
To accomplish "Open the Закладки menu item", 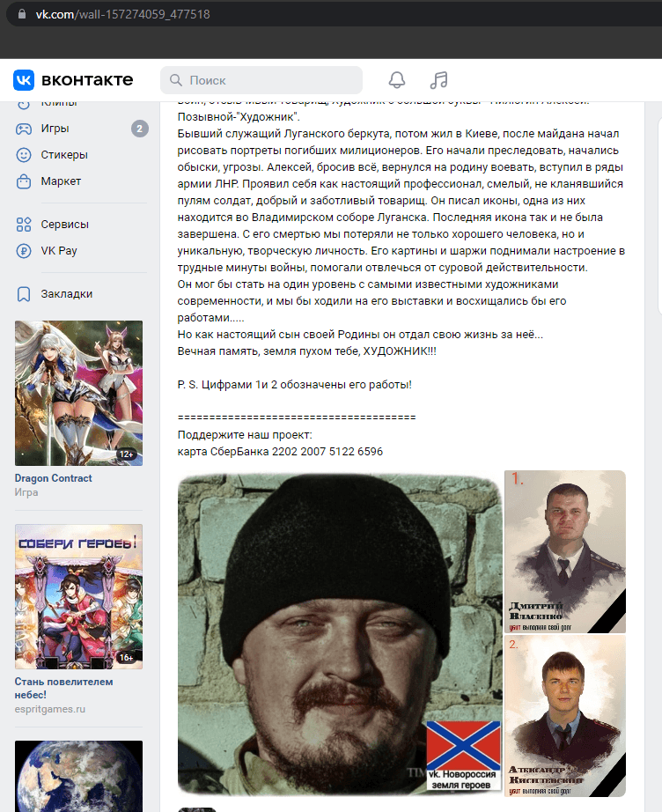I will click(x=80, y=294).
